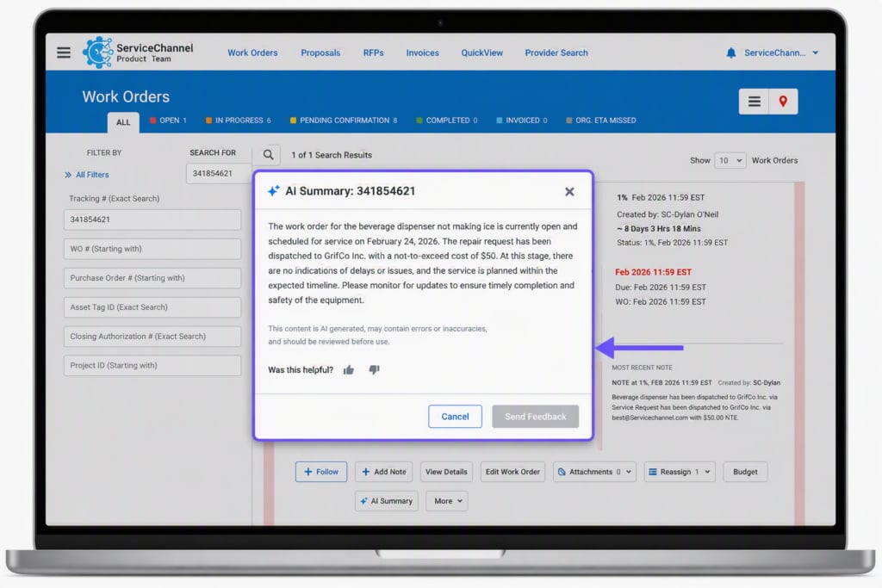This screenshot has height=588, width=882.
Task: Click 'MOST RECENT NOTE' heading
Action: 642,368
